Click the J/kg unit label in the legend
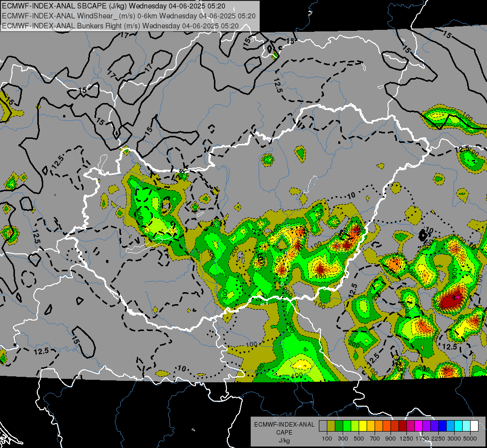The width and height of the screenshot is (487, 448). tap(284, 441)
